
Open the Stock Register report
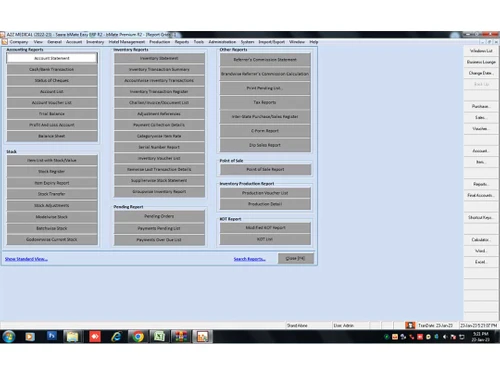pos(52,171)
